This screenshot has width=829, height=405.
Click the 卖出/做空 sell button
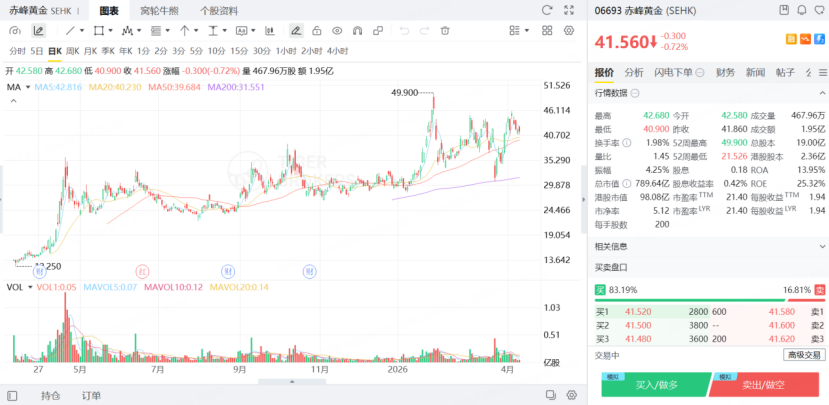(763, 385)
